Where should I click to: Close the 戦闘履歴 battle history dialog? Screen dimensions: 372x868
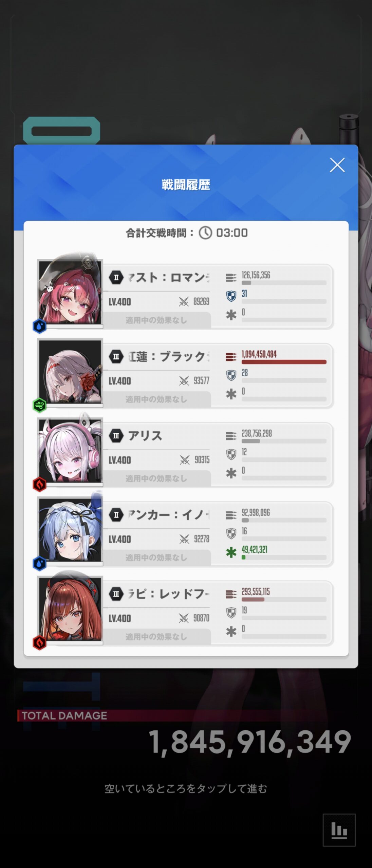[337, 165]
